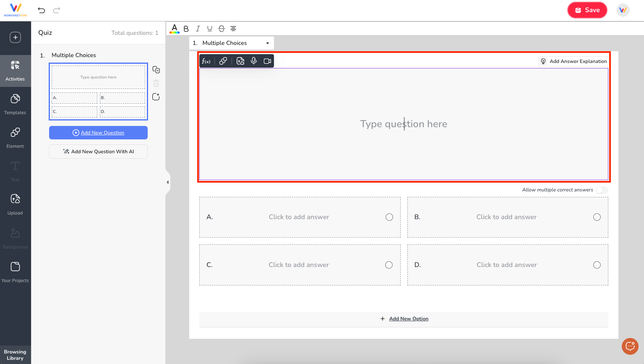Image resolution: width=644 pixels, height=364 pixels.
Task: Add audio recording via microphone
Action: [x=254, y=61]
